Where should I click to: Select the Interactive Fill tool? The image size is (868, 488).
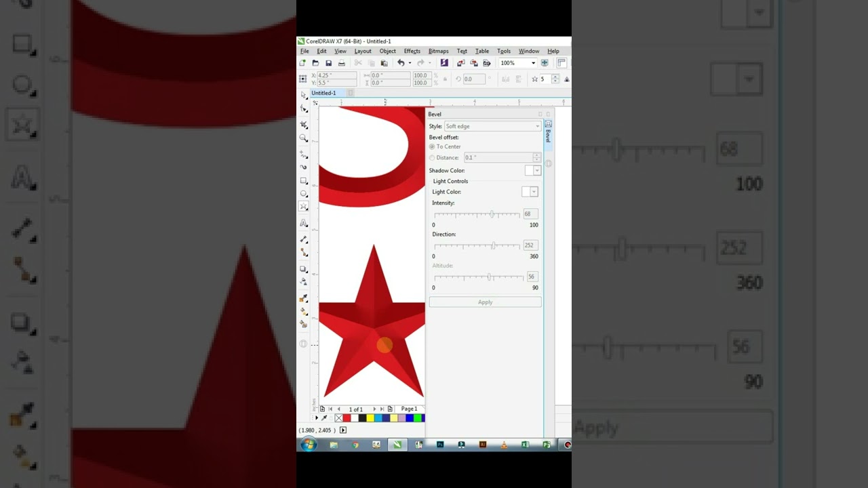[x=304, y=311]
